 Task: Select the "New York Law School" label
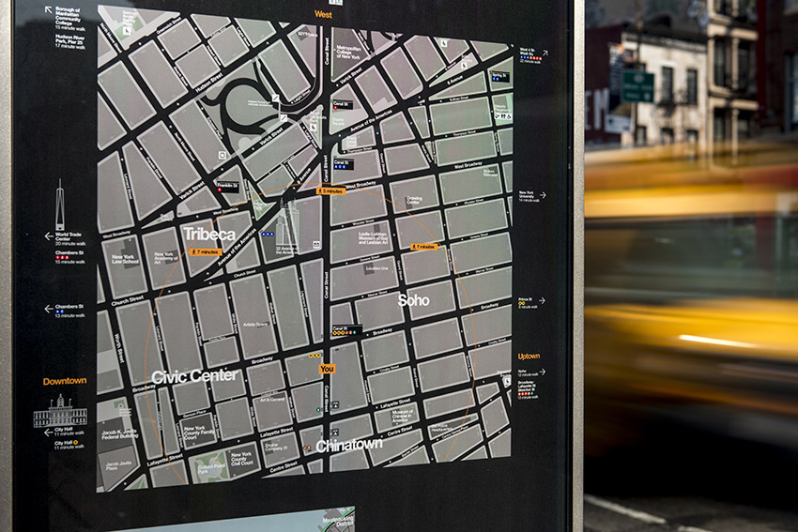tap(125, 259)
